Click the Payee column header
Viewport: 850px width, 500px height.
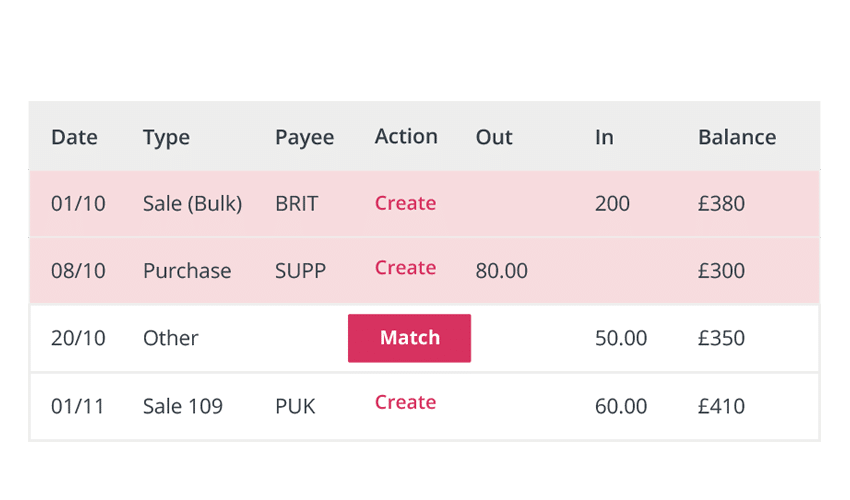point(304,137)
